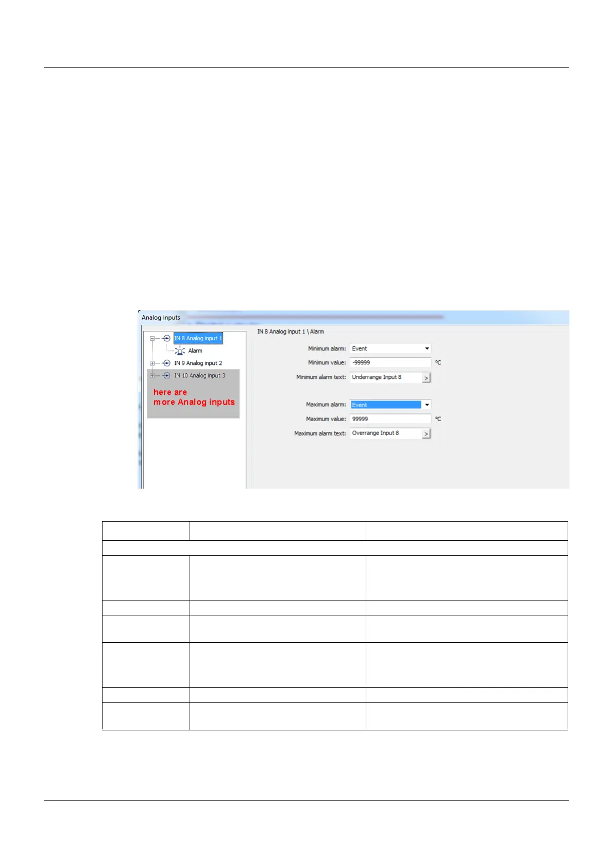Image resolution: width=613 pixels, height=868 pixels.
Task: Click the Maximum value field
Action: point(390,419)
